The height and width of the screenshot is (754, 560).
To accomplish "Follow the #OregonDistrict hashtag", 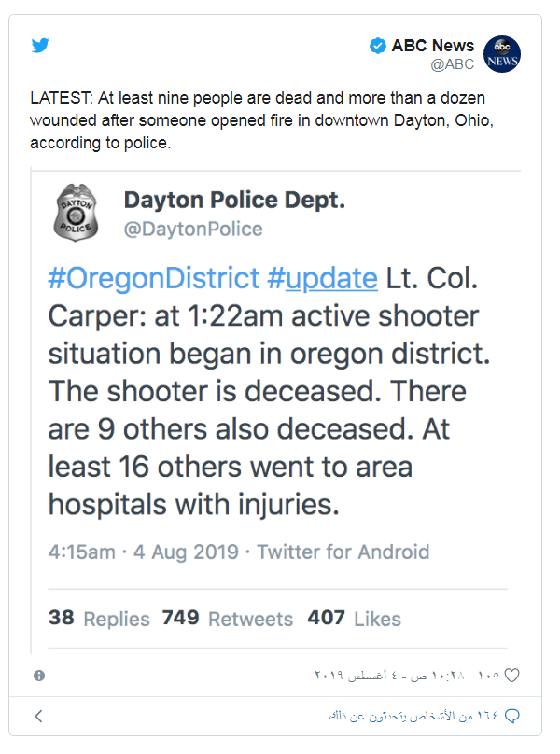I will tap(153, 278).
